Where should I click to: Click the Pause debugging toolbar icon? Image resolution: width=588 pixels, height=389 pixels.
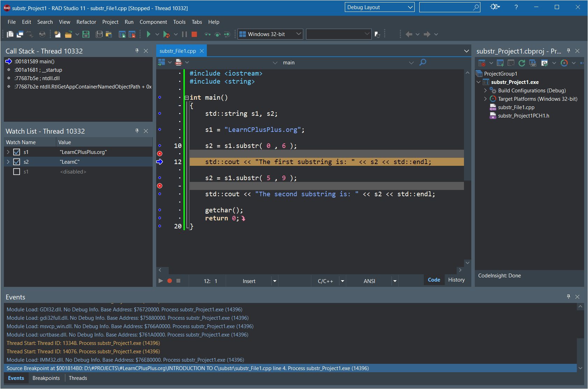[x=184, y=34]
